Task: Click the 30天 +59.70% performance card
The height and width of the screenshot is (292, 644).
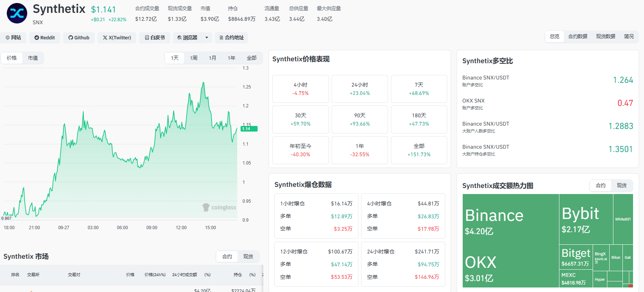Action: [x=301, y=120]
